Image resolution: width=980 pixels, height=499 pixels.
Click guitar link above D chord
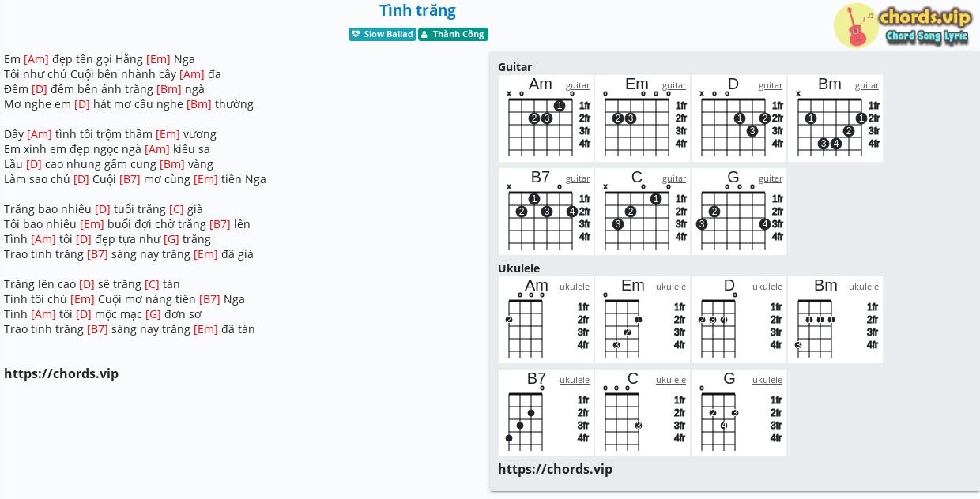[771, 85]
